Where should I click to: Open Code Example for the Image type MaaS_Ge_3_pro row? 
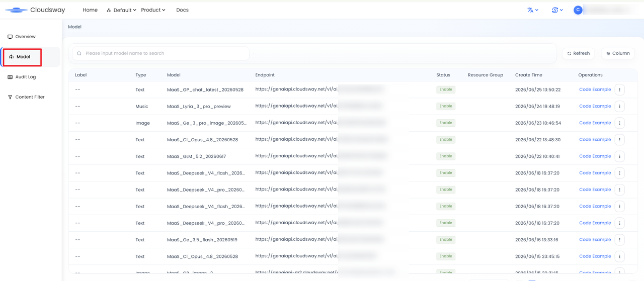pyautogui.click(x=595, y=123)
